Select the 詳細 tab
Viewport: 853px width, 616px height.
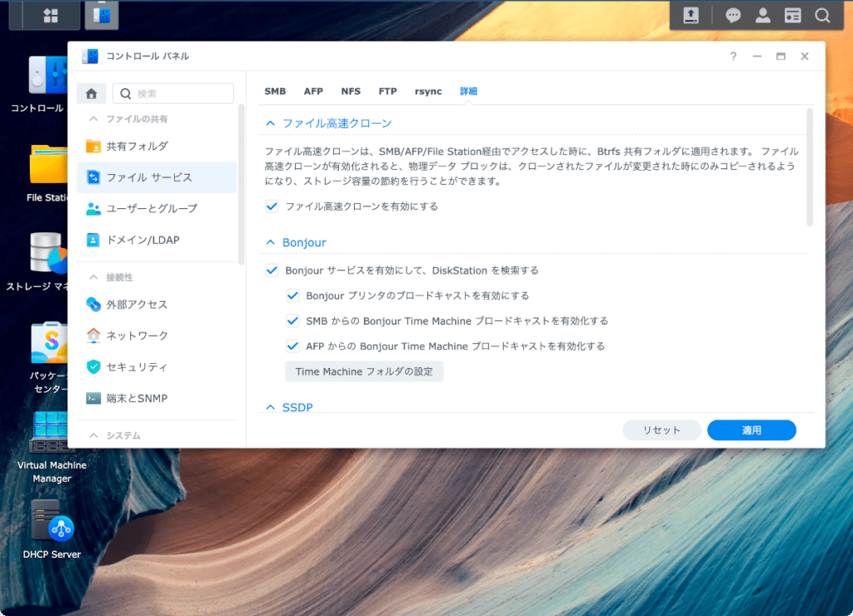click(468, 92)
